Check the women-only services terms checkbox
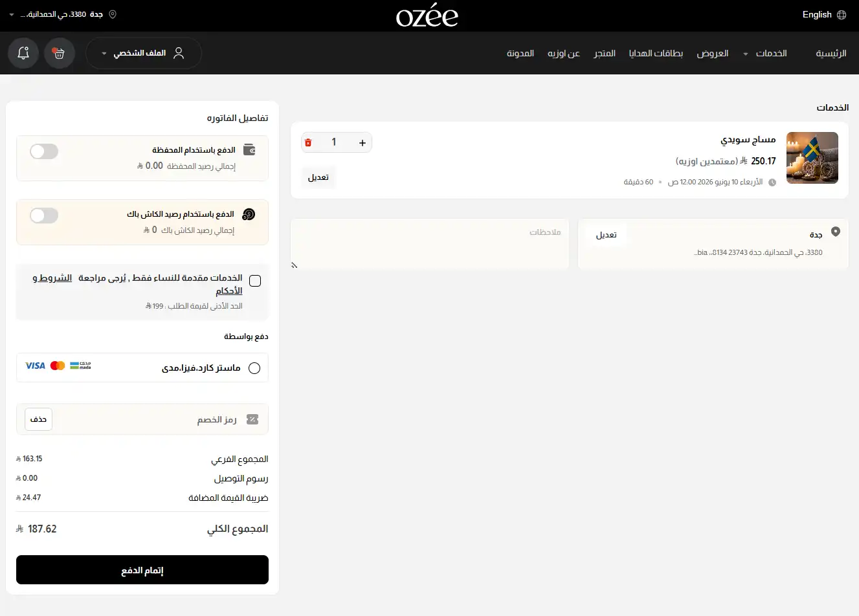859x616 pixels. (255, 281)
